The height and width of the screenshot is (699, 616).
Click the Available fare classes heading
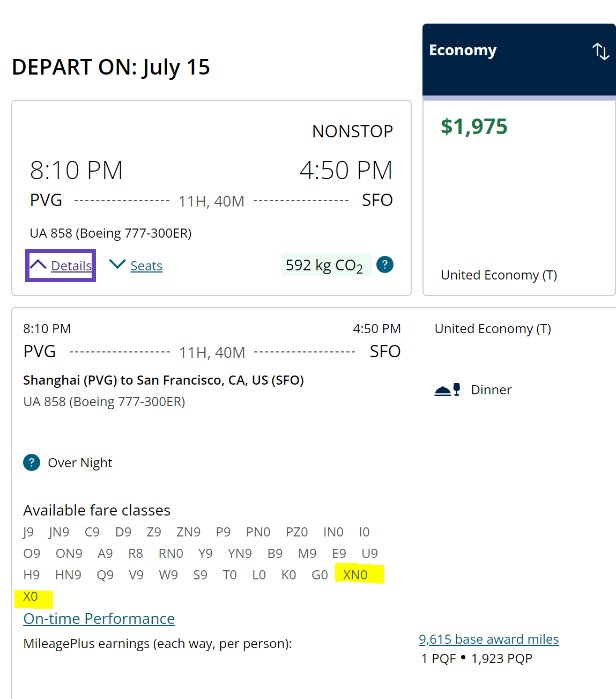click(97, 510)
